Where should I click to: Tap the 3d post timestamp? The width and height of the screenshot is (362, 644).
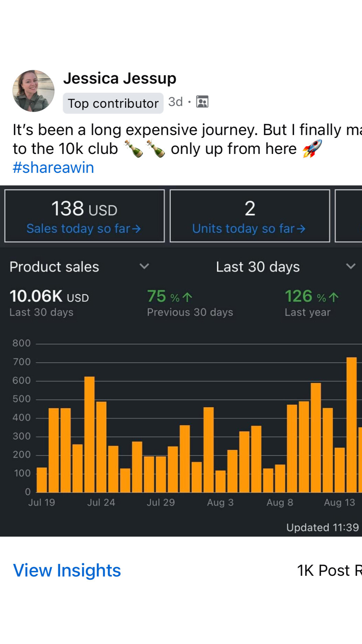point(175,102)
